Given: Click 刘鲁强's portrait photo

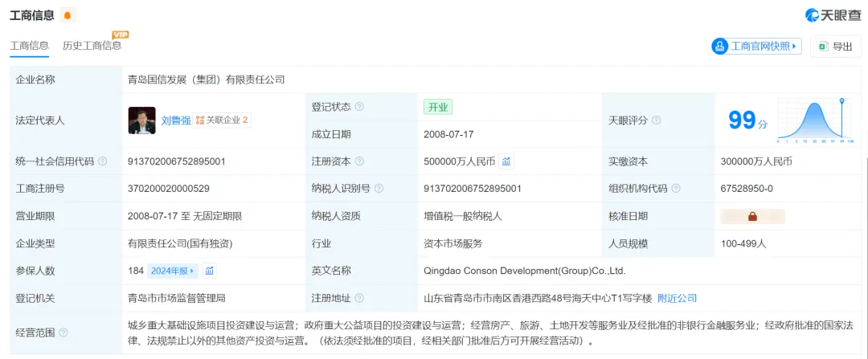Looking at the screenshot, I should [x=141, y=120].
